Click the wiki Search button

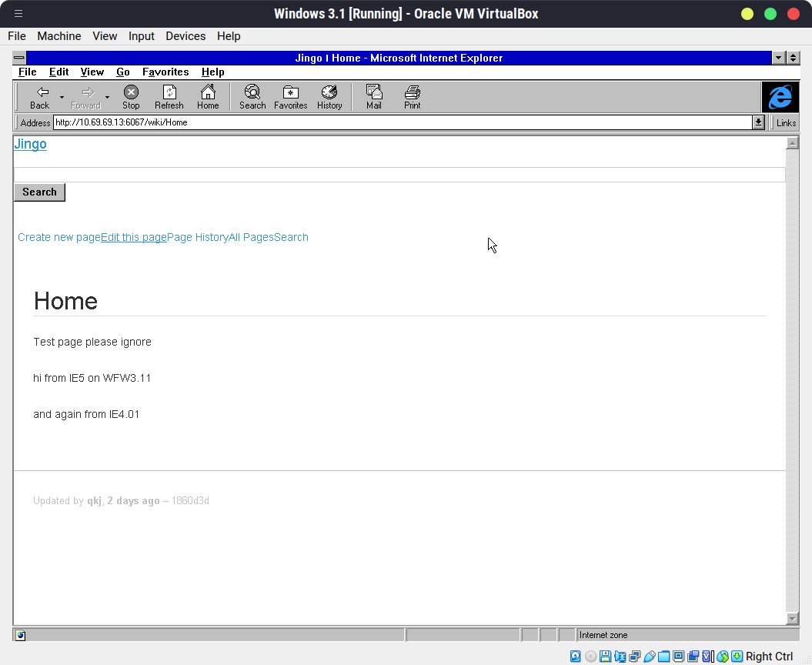[39, 192]
